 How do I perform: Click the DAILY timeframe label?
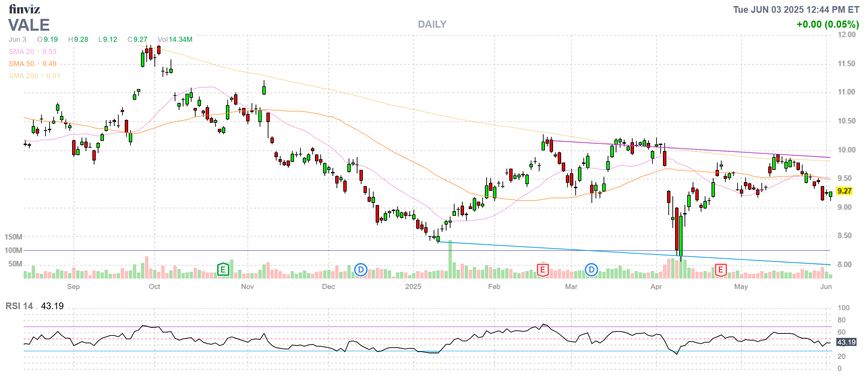coord(432,24)
